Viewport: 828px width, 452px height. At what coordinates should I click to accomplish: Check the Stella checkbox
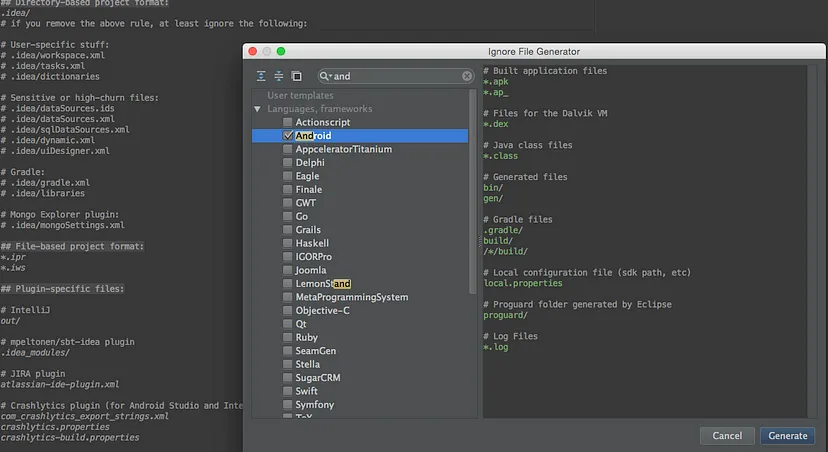pos(287,364)
